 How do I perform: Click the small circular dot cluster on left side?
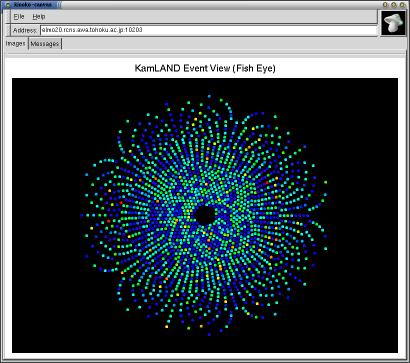click(x=104, y=215)
